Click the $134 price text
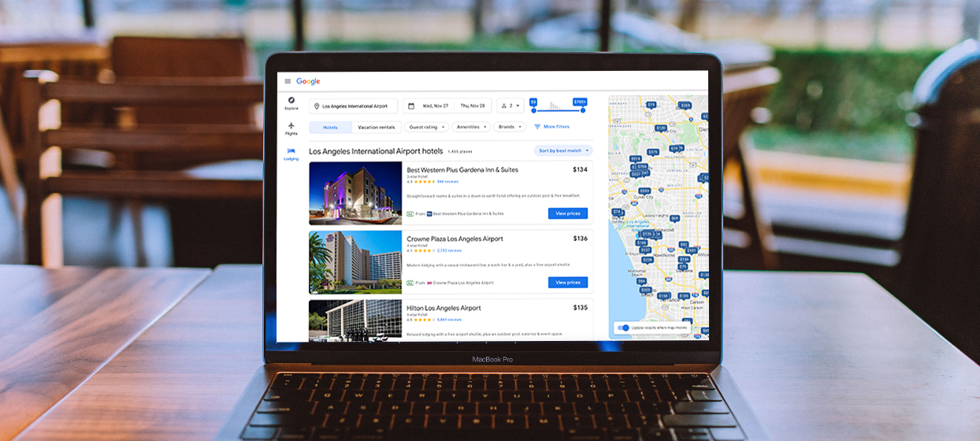Viewport: 980px width, 441px height. [x=580, y=169]
